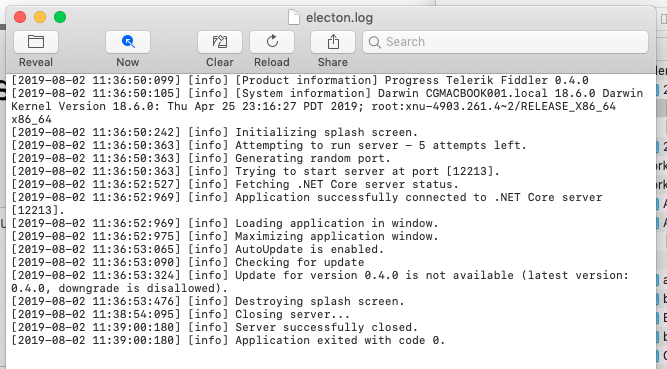Click the electon.log window title
Screen dimensions: 667x369
339,18
